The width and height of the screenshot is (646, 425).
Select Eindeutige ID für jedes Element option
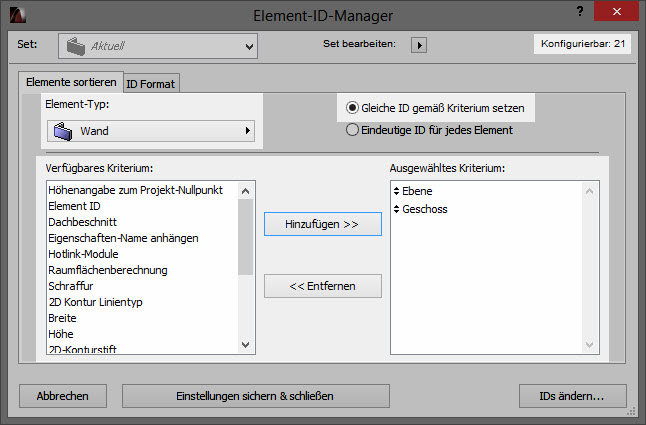(352, 130)
